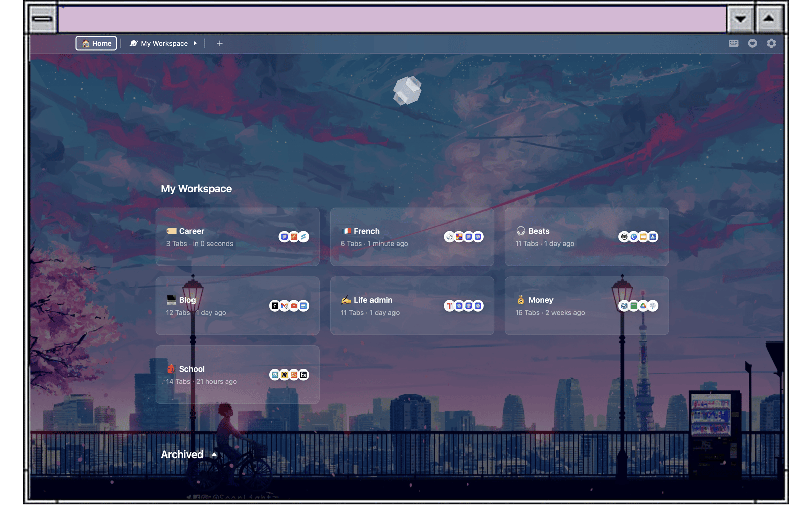Click the down arrow button in window frame
This screenshot has height=508, width=812.
tap(740, 19)
